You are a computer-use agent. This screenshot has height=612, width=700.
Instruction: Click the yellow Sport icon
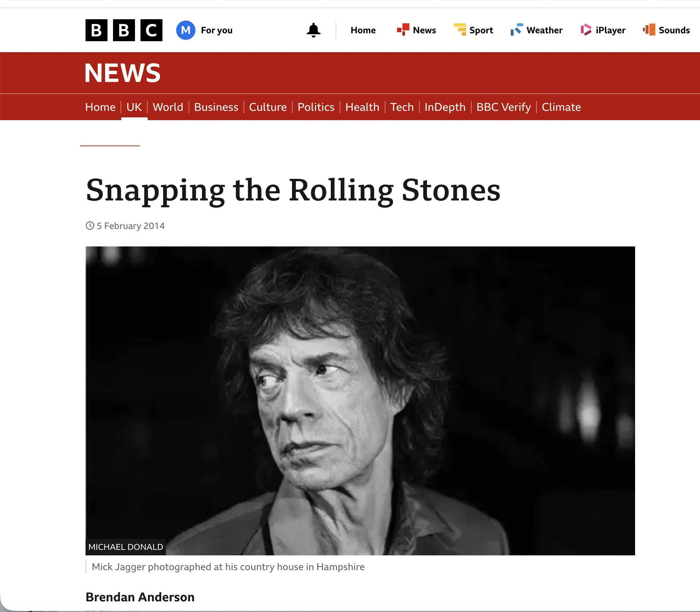pyautogui.click(x=460, y=30)
